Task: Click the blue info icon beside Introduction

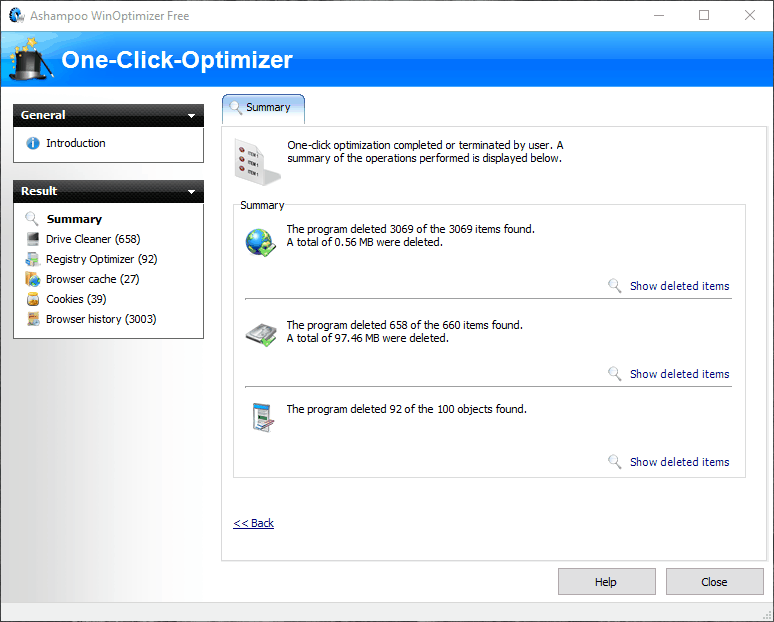Action: [33, 143]
